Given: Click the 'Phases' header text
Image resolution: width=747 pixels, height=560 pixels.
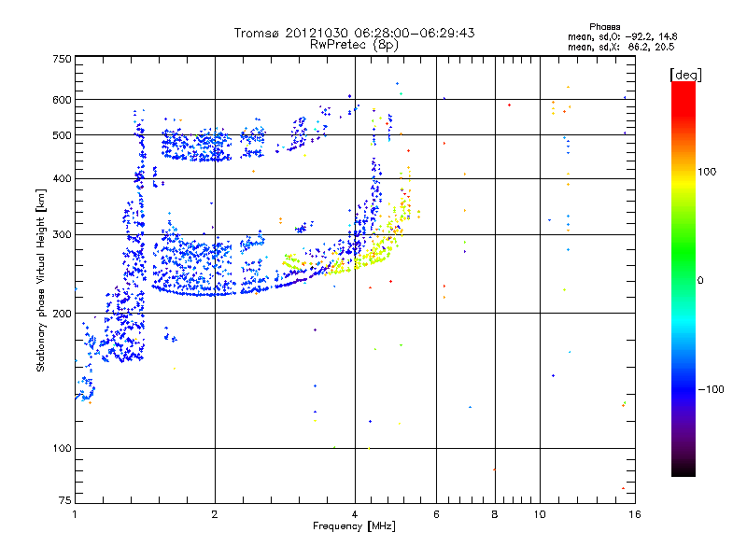Looking at the screenshot, I should (x=604, y=27).
